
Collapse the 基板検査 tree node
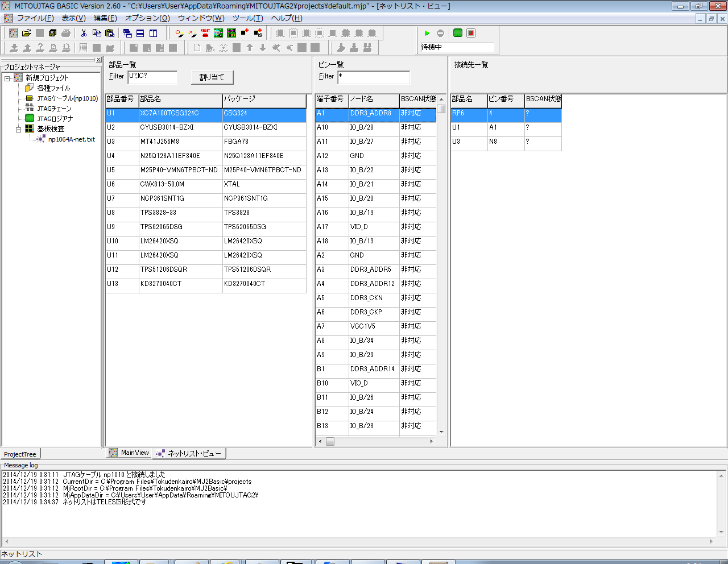pyautogui.click(x=19, y=129)
